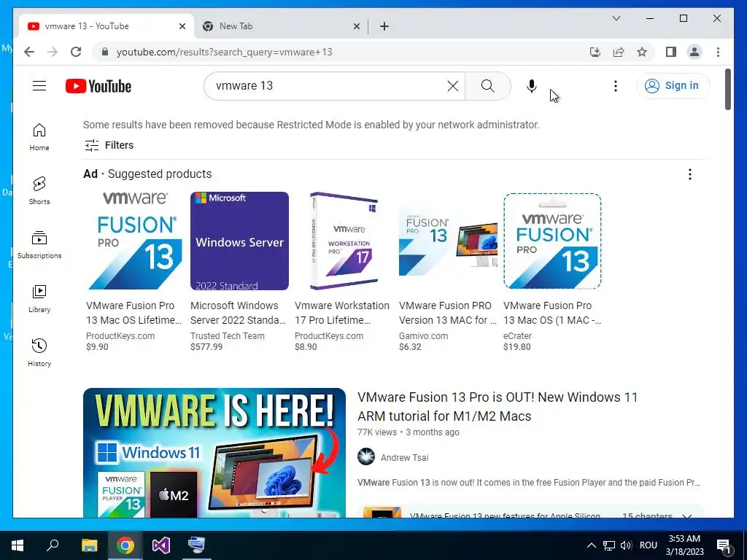Open Microsoft Windows Server 2022 ad image

click(239, 241)
